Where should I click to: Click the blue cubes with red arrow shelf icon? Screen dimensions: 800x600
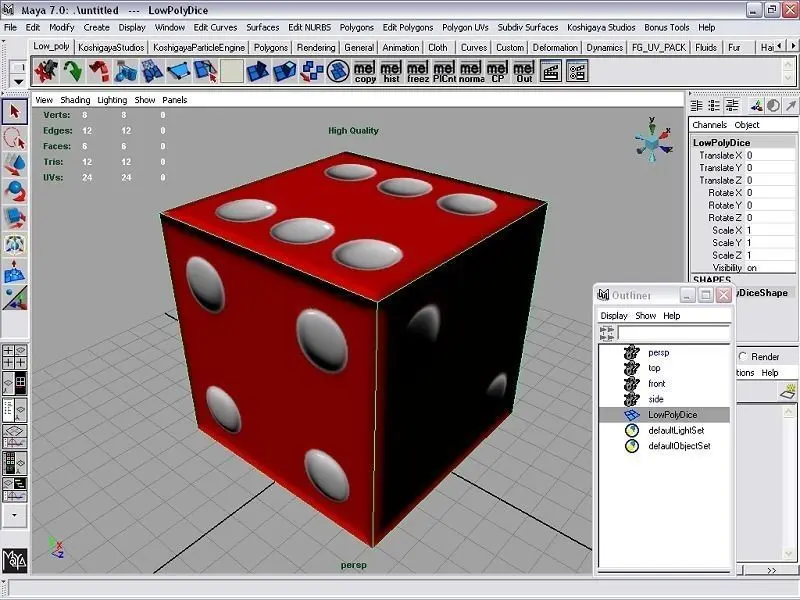point(311,71)
